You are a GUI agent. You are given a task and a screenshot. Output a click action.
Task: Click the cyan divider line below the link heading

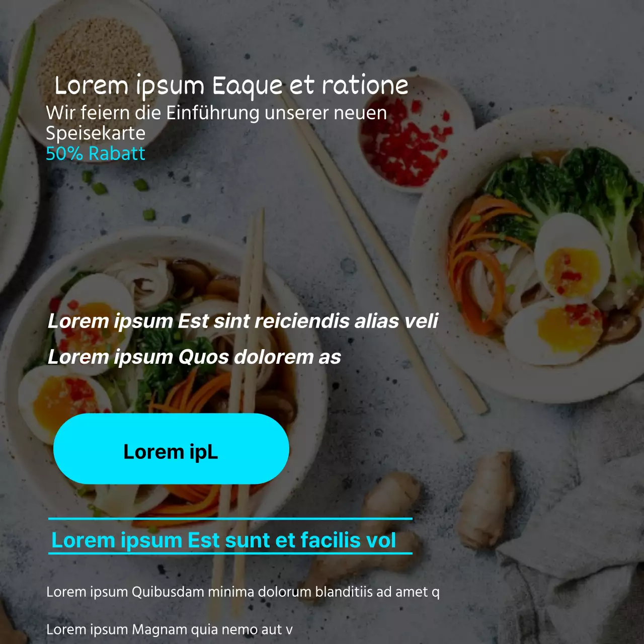coord(230,553)
